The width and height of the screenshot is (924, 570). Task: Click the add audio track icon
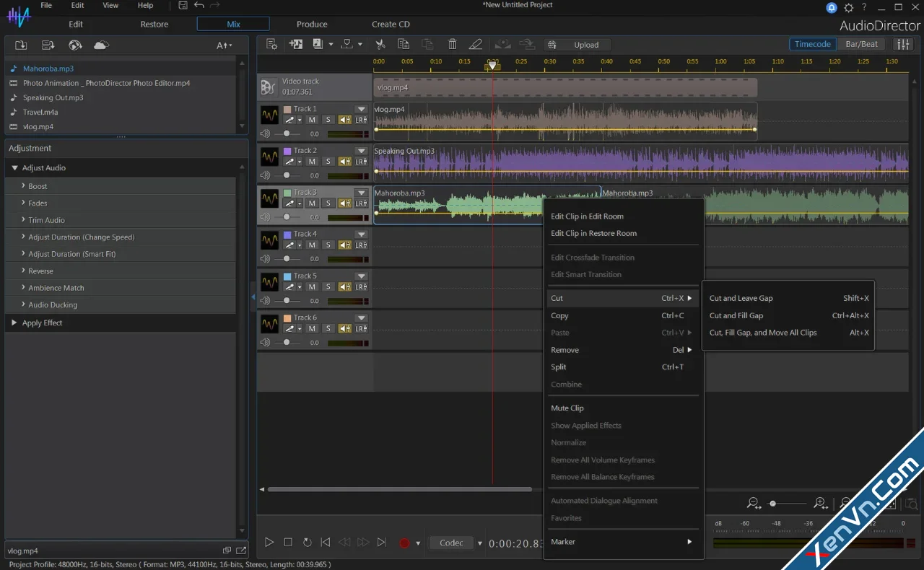(296, 44)
